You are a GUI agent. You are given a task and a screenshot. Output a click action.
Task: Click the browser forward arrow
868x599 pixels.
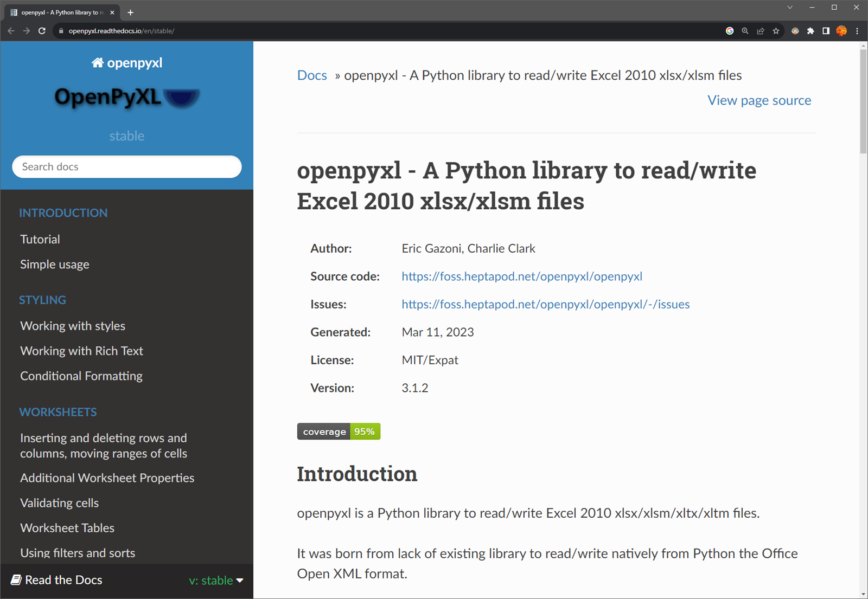click(x=26, y=31)
